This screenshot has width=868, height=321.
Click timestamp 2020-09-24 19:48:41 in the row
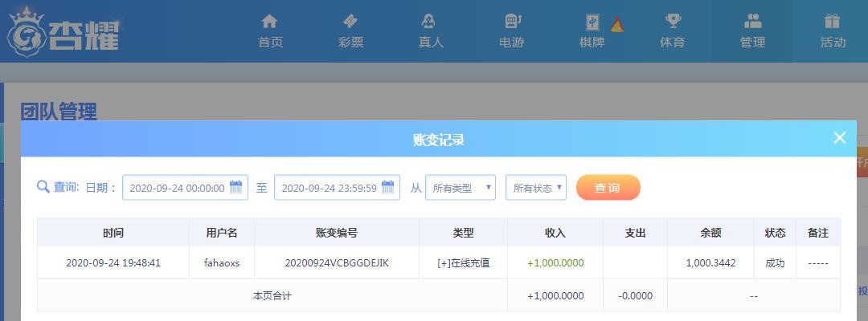coord(113,263)
